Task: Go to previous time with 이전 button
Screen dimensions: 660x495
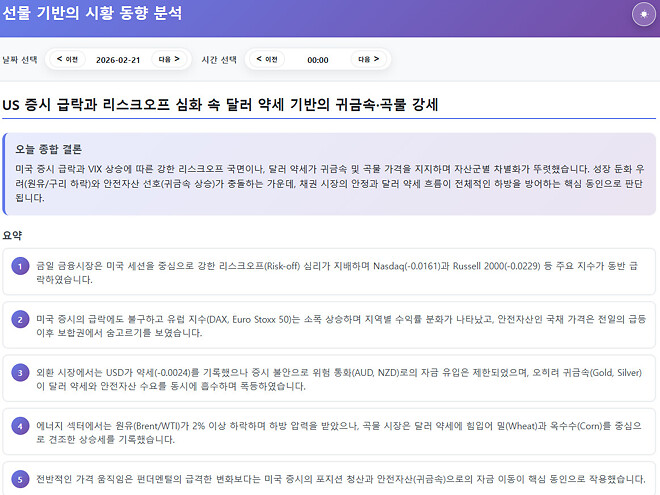Action: pos(267,59)
